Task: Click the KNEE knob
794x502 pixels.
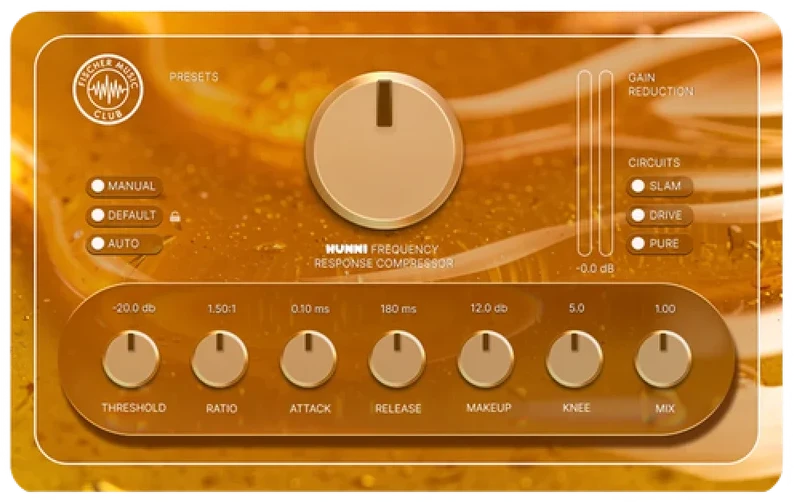Action: coord(574,359)
